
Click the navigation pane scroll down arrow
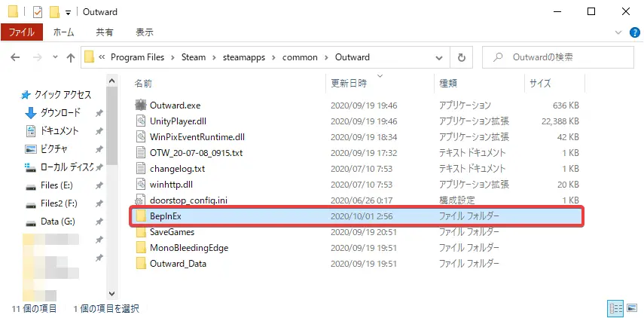(111, 293)
